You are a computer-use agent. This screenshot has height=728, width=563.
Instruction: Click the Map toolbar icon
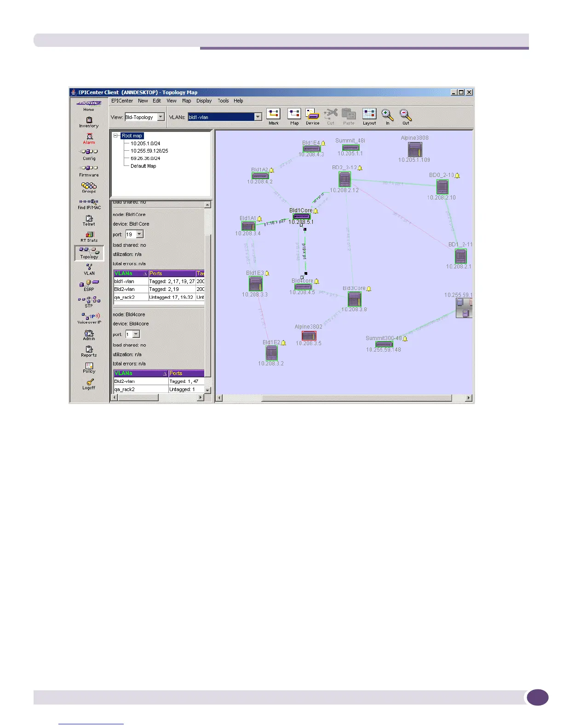point(294,116)
